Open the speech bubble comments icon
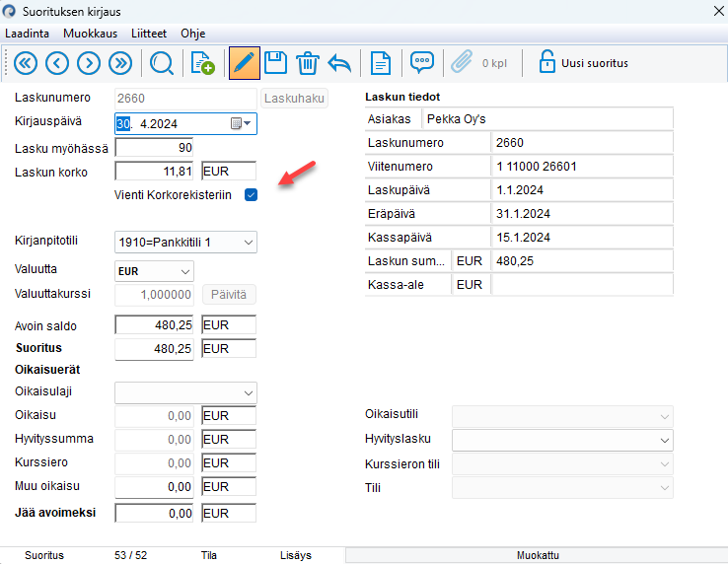 (x=422, y=62)
